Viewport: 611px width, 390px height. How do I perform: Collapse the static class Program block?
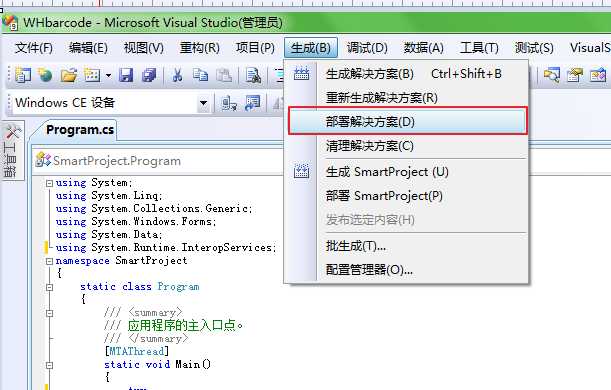[x=49, y=287]
